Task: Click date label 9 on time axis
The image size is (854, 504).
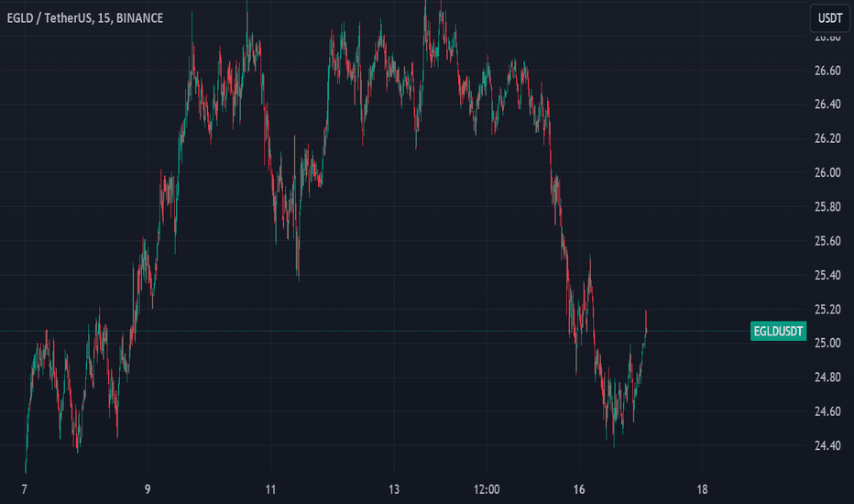Action: tap(148, 489)
